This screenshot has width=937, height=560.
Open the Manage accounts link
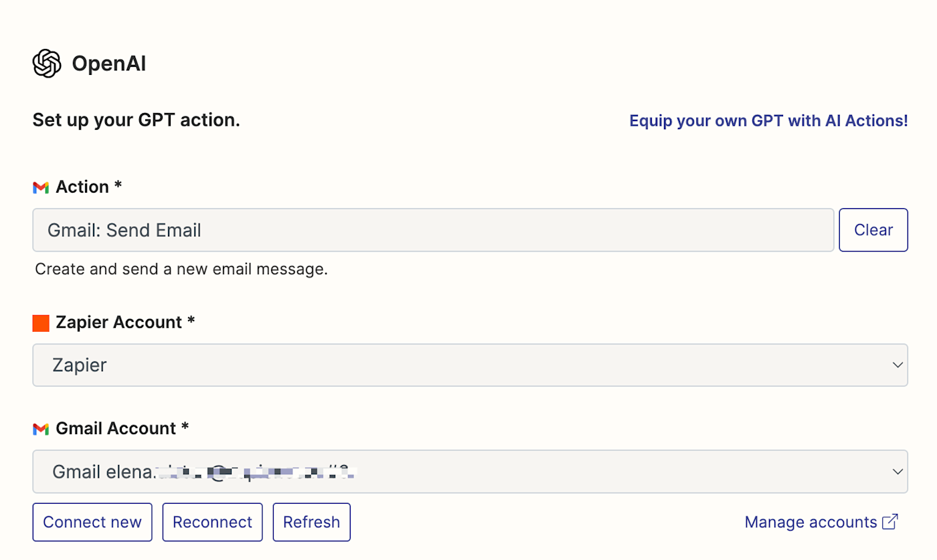pos(811,522)
